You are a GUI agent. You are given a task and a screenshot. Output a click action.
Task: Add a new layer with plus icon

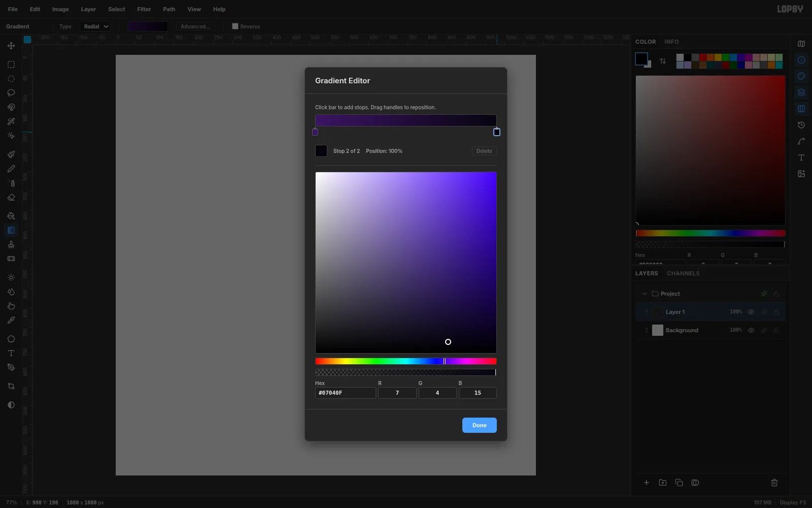647,483
